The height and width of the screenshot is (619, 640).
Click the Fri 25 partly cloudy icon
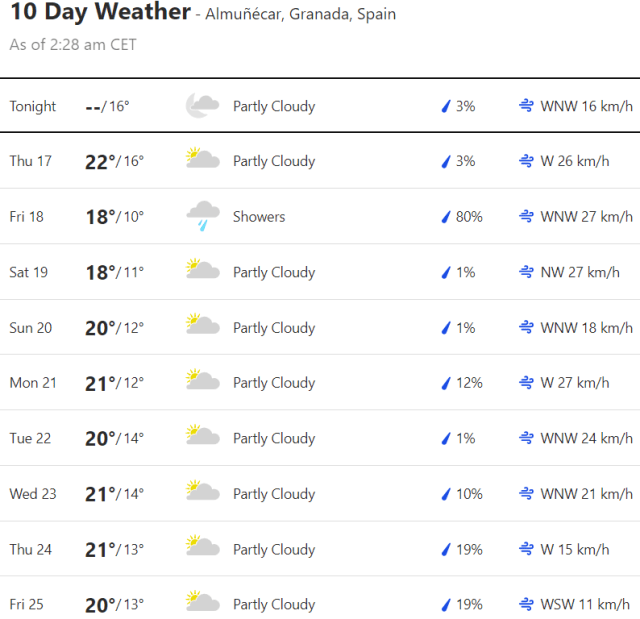pyautogui.click(x=202, y=604)
